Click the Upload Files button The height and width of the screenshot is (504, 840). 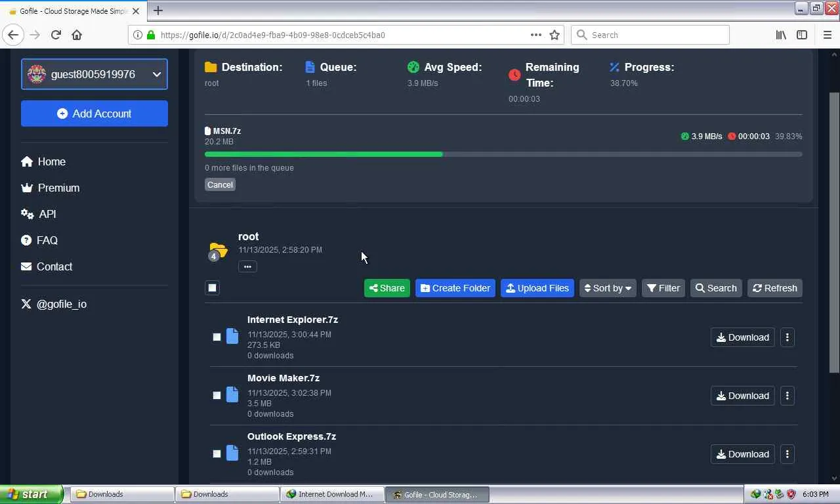click(537, 288)
